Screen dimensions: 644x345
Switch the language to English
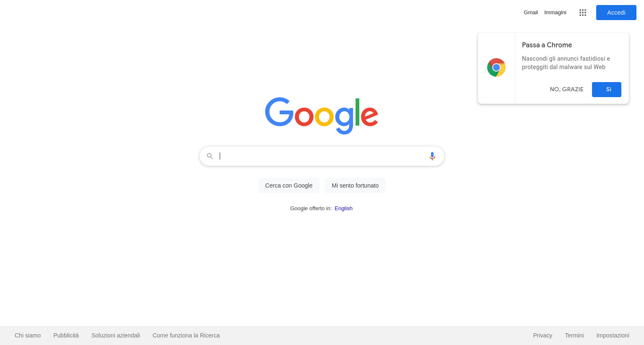pyautogui.click(x=343, y=209)
